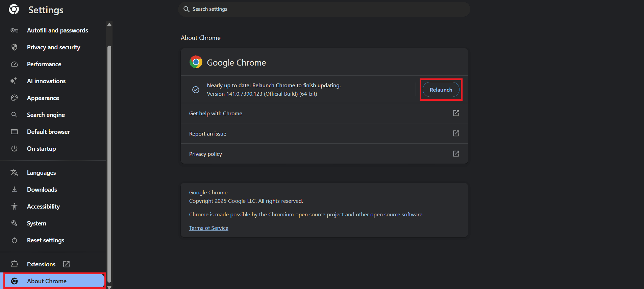The image size is (644, 289).
Task: Click the Search settings input field
Action: point(324,9)
